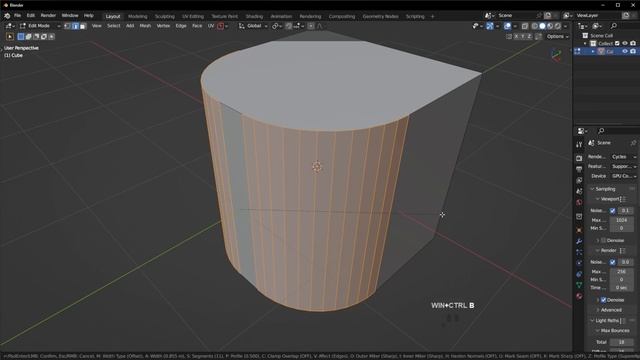Screen dimensions: 640x360
Task: Toggle X-ray view icon
Action: tap(525, 26)
